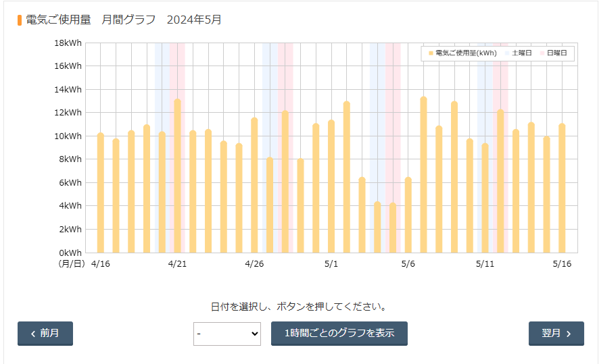Click the last bar at 5/16
Screen dimensions: 599x364
pos(562,188)
